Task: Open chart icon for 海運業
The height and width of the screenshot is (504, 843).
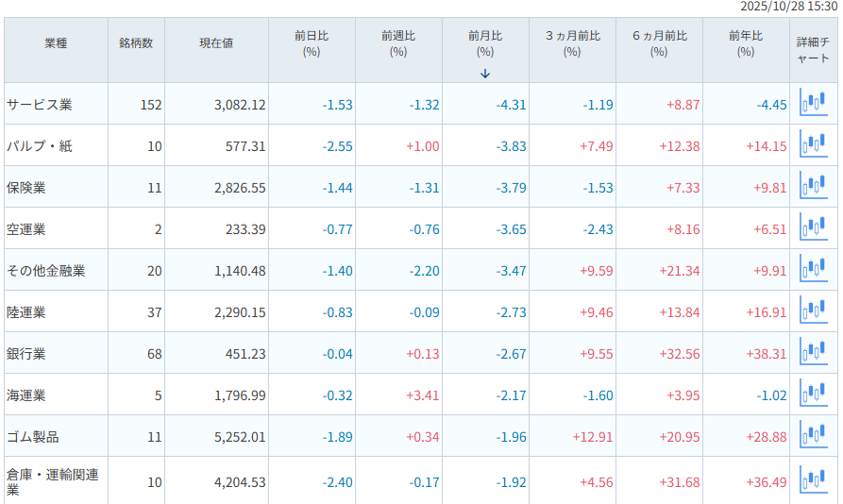Action: pos(813,394)
